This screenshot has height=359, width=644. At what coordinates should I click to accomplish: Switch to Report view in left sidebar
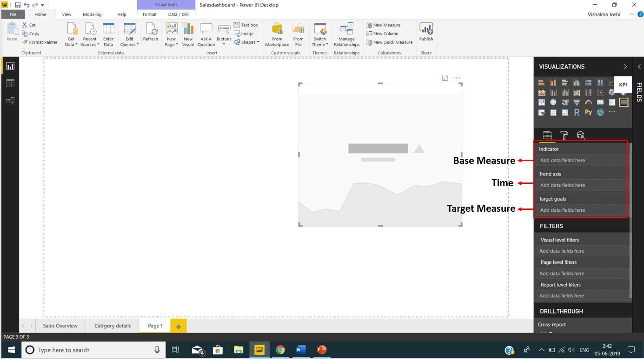10,66
